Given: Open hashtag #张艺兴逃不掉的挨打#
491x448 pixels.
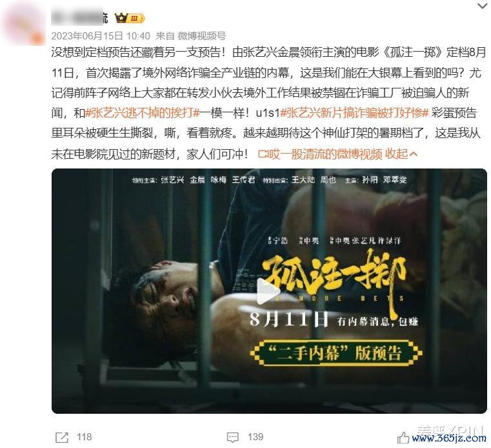Looking at the screenshot, I should (143, 113).
